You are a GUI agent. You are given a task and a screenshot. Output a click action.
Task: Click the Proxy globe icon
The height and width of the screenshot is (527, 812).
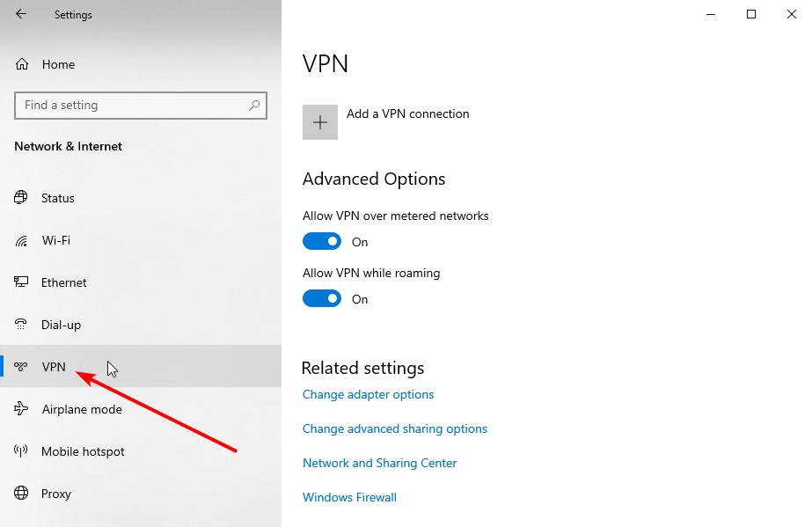pyautogui.click(x=22, y=494)
